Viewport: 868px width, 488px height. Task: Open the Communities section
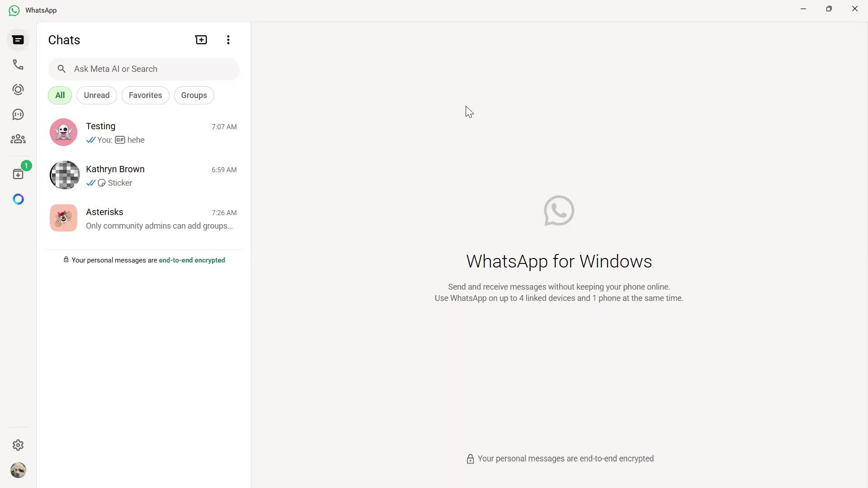[18, 139]
